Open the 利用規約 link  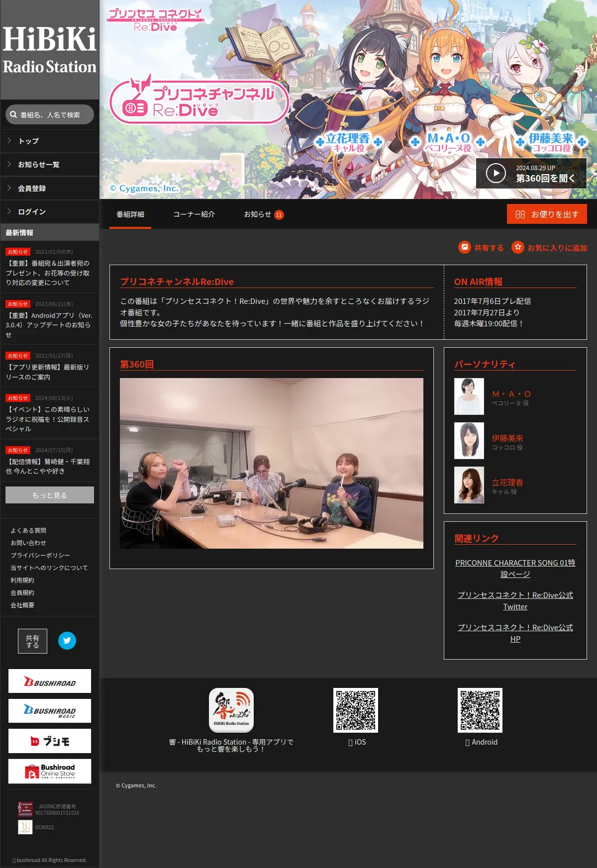click(x=22, y=580)
